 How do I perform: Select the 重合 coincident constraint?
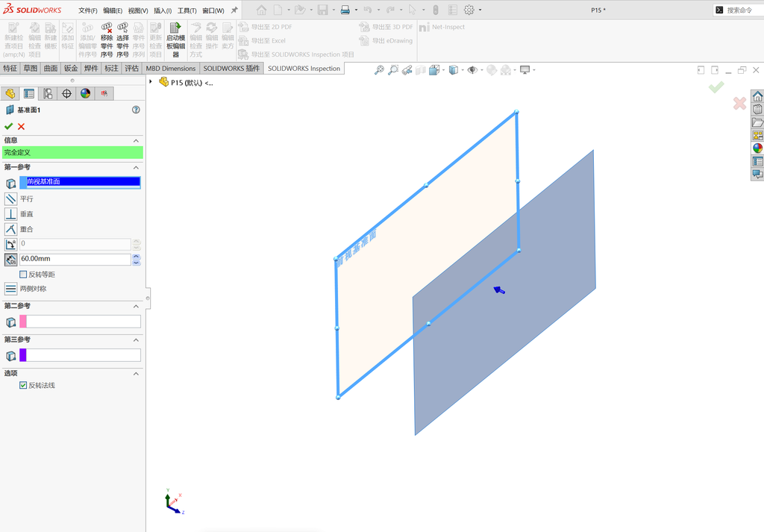10,229
